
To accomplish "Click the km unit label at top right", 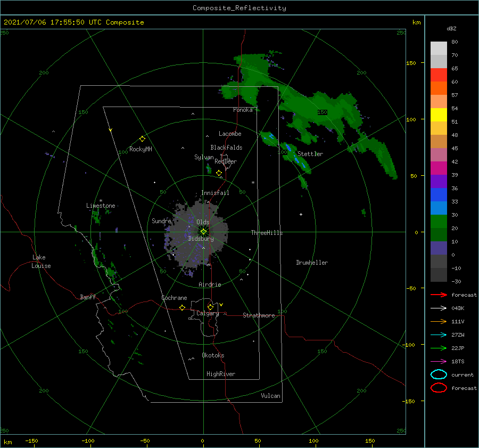I will click(416, 22).
